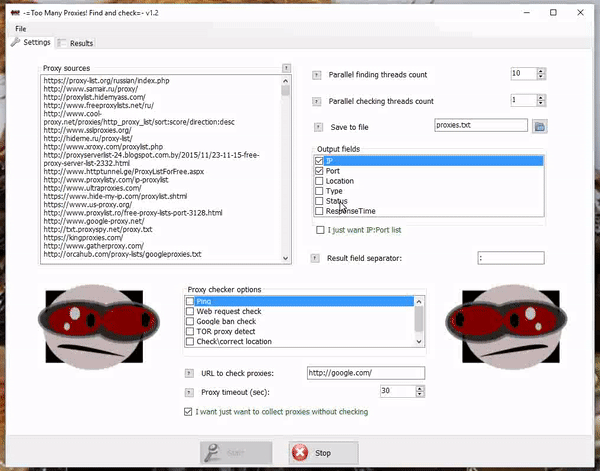The width and height of the screenshot is (600, 471).
Task: Decrease proxy timeout value
Action: (x=420, y=394)
